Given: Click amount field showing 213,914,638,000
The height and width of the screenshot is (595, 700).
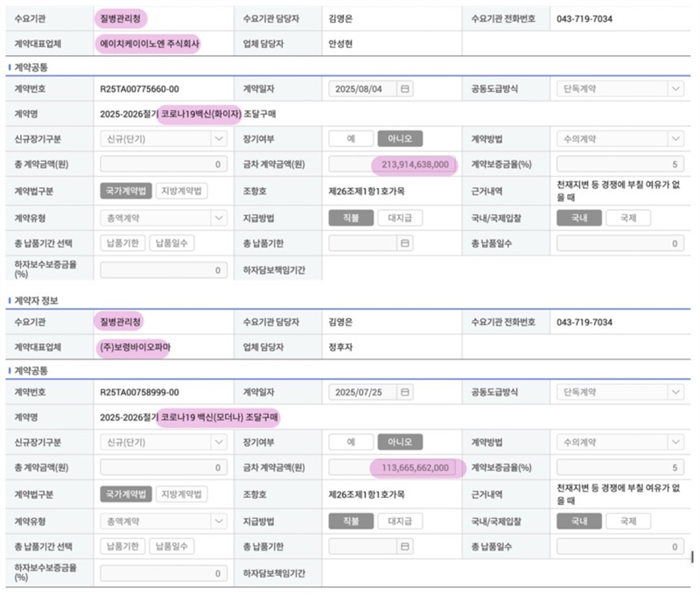Looking at the screenshot, I should click(x=392, y=164).
